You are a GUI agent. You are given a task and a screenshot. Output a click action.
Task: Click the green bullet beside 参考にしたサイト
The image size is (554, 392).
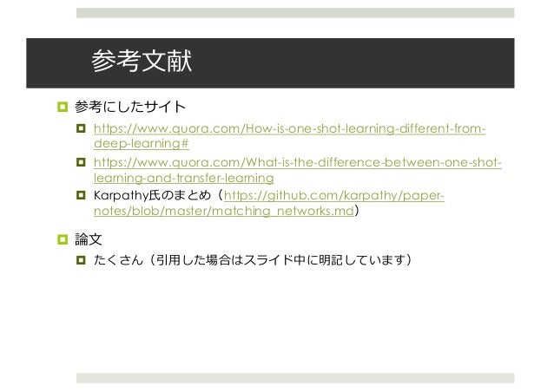point(63,107)
